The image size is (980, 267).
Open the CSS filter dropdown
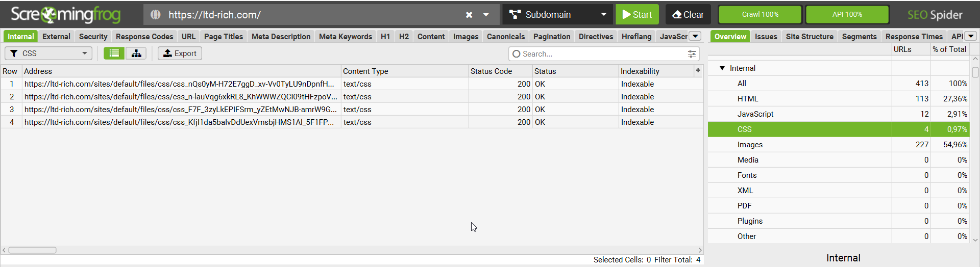(48, 53)
